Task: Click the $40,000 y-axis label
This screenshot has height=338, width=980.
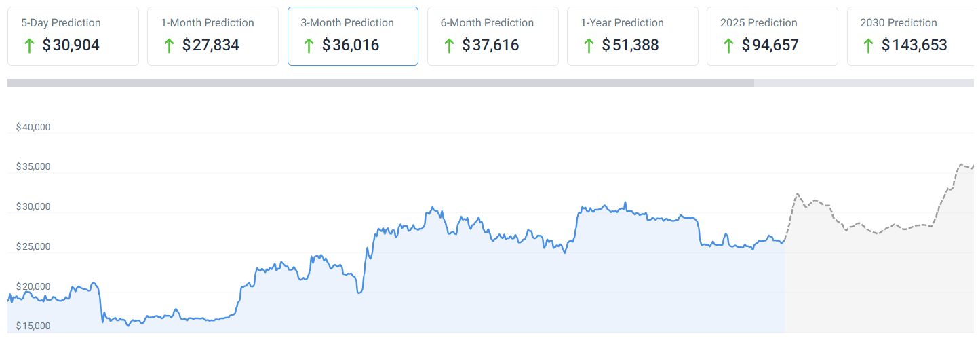Action: click(x=33, y=127)
